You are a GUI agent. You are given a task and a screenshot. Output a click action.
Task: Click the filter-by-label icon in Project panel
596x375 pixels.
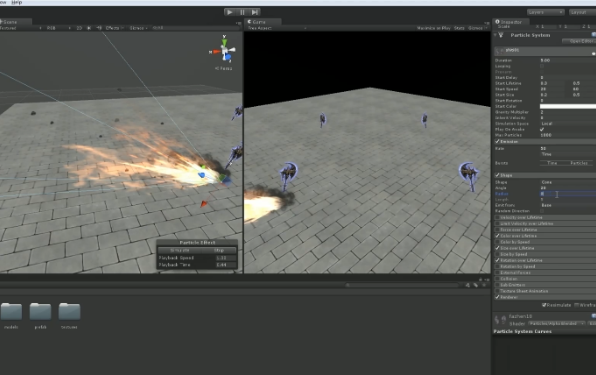(x=476, y=285)
